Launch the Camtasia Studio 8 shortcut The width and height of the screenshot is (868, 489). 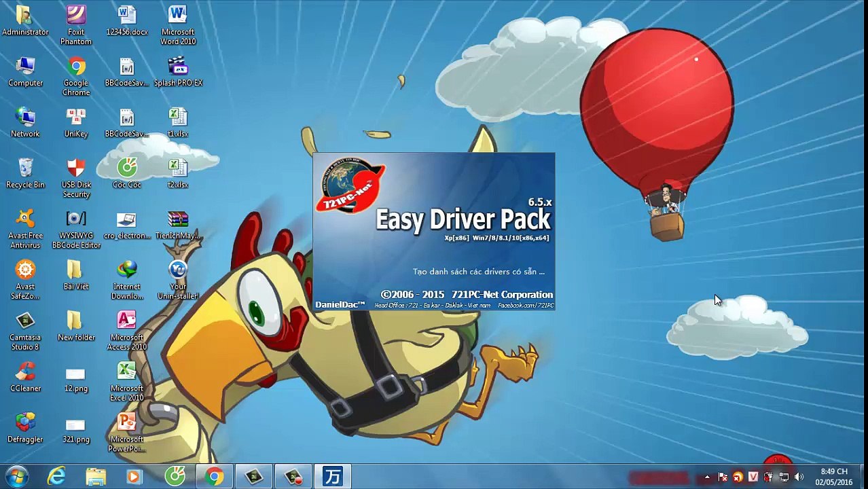[25, 331]
